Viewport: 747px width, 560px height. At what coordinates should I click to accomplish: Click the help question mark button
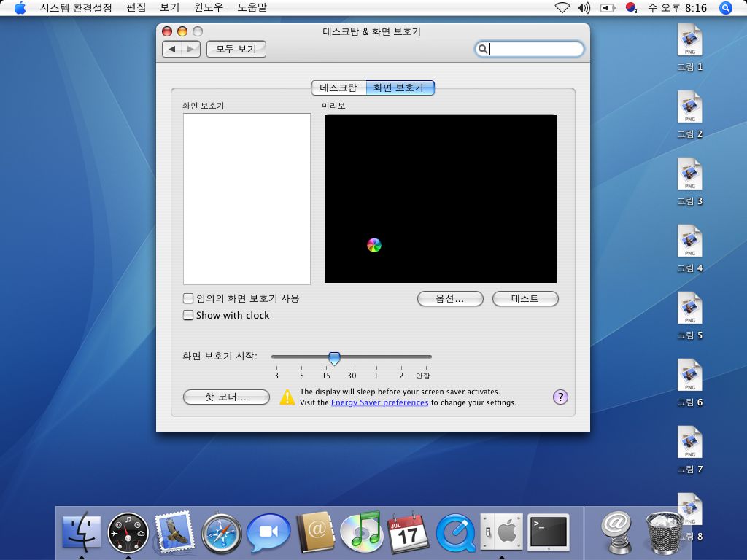560,397
